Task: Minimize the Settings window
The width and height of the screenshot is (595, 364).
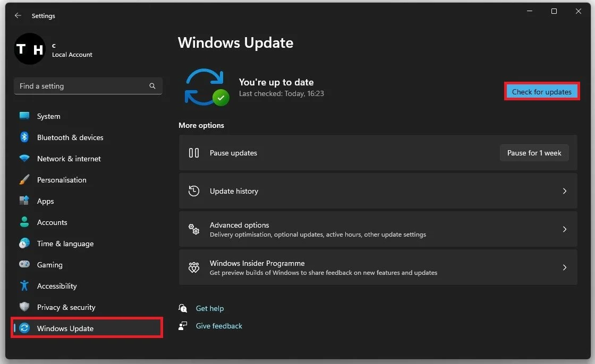Action: click(x=530, y=11)
